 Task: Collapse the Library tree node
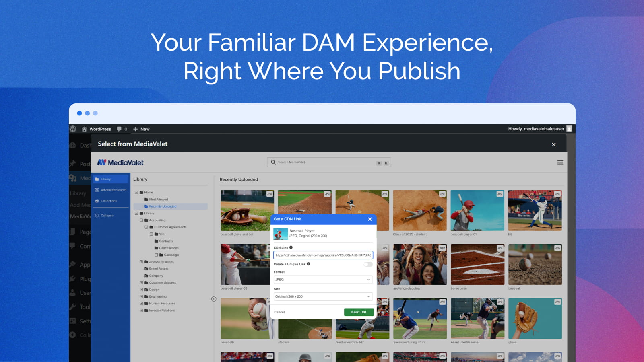136,214
